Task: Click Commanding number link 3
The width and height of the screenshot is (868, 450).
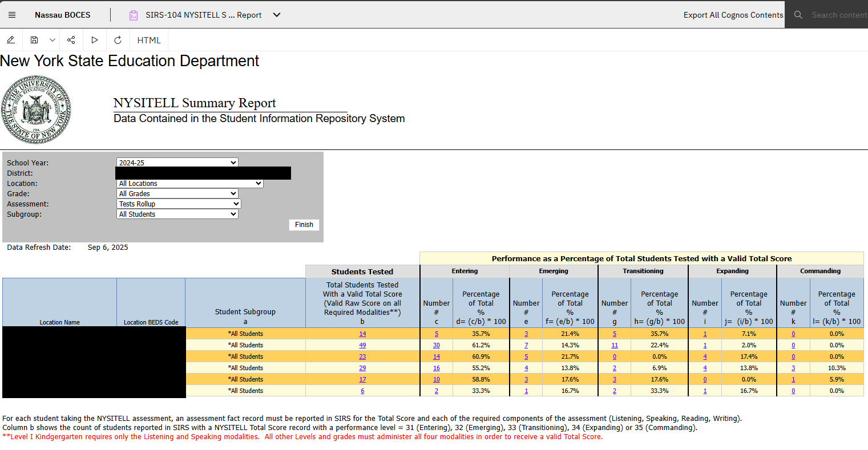Action: [x=793, y=368]
